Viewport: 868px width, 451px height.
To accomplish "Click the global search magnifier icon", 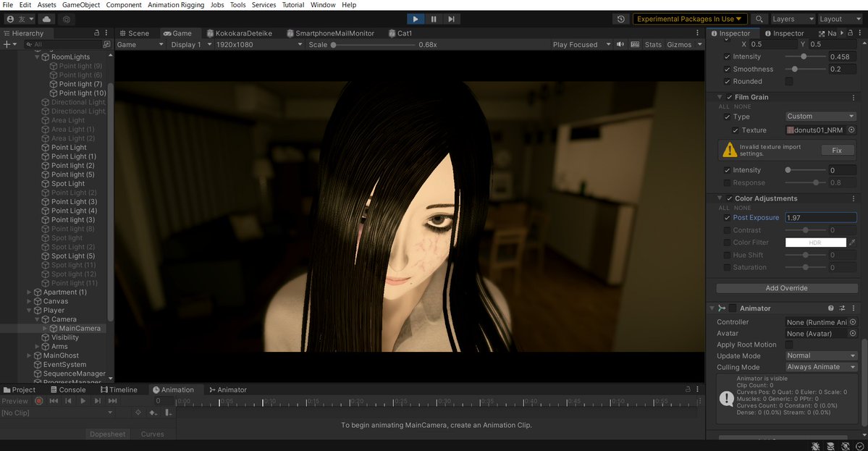I will coord(759,19).
